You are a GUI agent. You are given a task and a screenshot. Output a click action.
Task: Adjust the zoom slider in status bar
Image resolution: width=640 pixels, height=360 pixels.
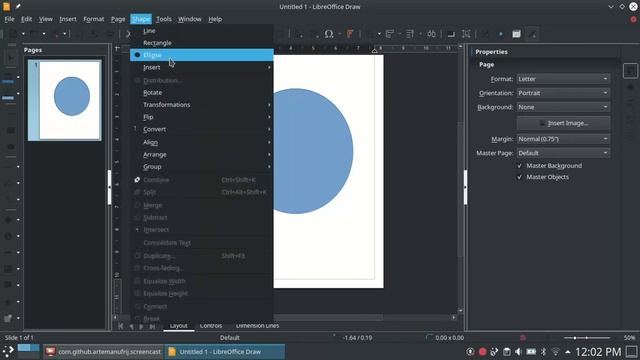587,338
